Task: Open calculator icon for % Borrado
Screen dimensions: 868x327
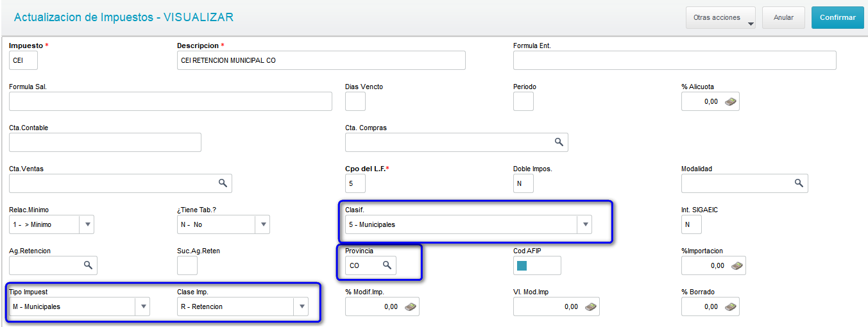Action: click(x=731, y=306)
